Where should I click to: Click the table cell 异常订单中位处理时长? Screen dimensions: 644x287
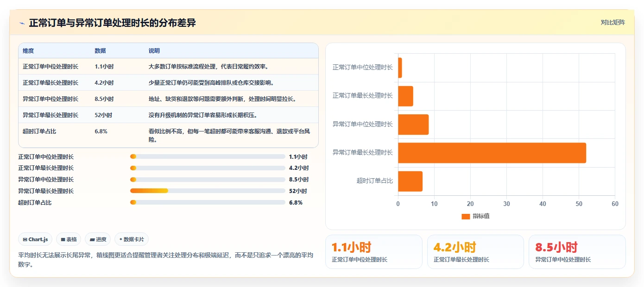(51, 99)
